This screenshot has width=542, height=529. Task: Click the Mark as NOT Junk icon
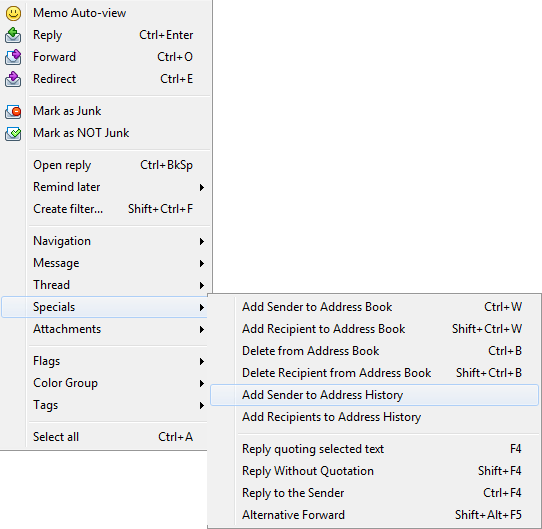13,134
